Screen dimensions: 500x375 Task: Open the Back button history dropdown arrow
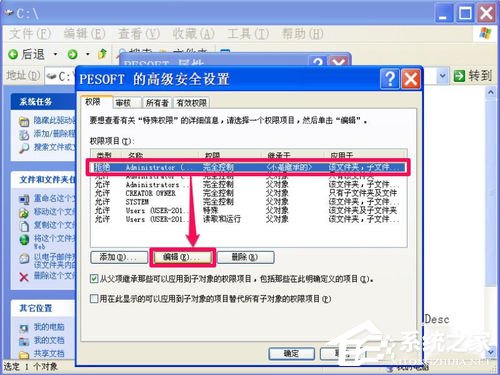pyautogui.click(x=55, y=54)
